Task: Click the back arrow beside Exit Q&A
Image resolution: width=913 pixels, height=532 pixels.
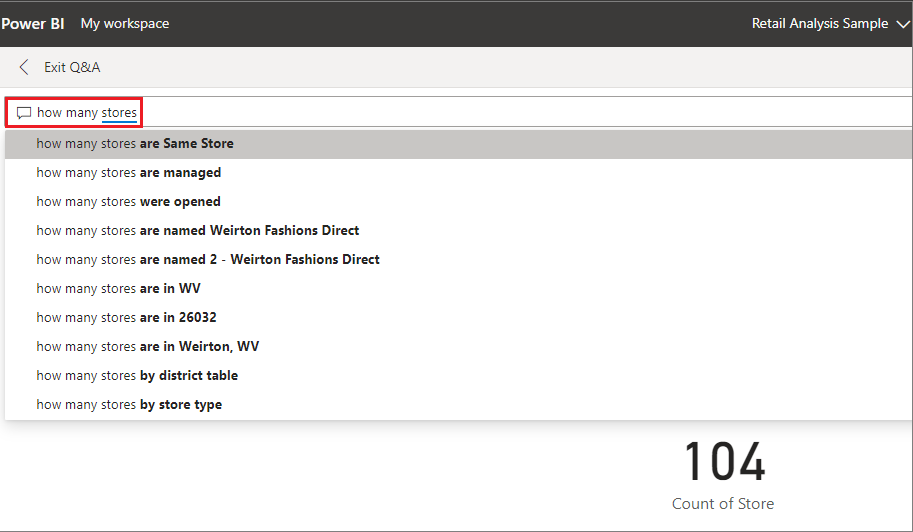Action: pos(24,68)
